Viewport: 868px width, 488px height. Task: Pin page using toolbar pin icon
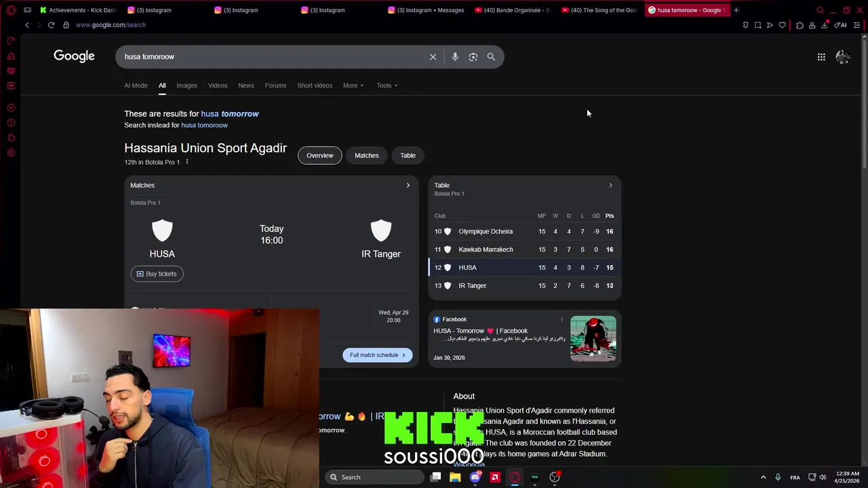[745, 25]
